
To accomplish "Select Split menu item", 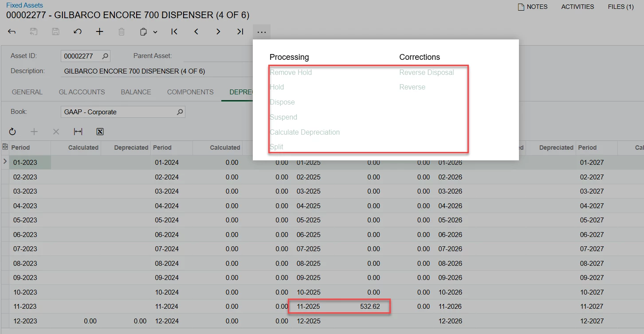I will click(x=276, y=147).
